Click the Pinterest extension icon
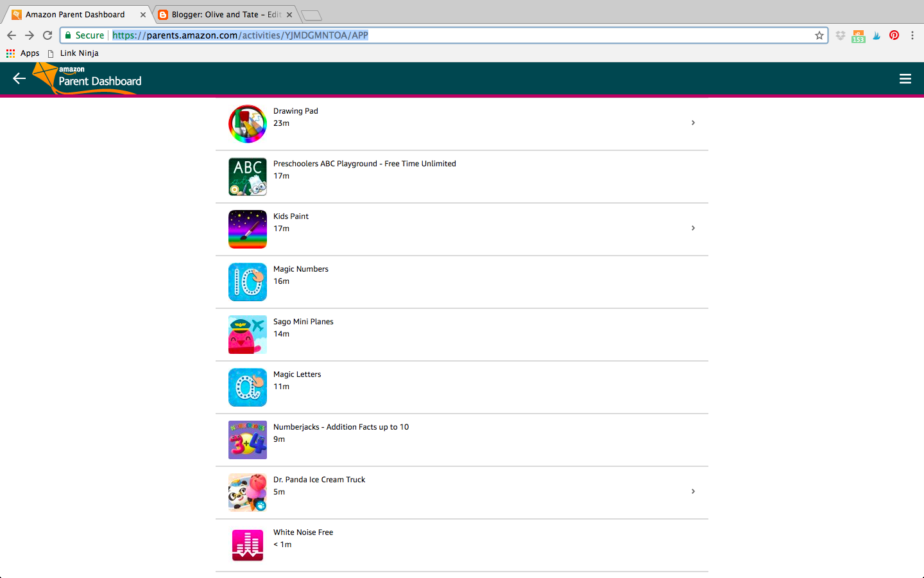The width and height of the screenshot is (924, 578). point(894,35)
